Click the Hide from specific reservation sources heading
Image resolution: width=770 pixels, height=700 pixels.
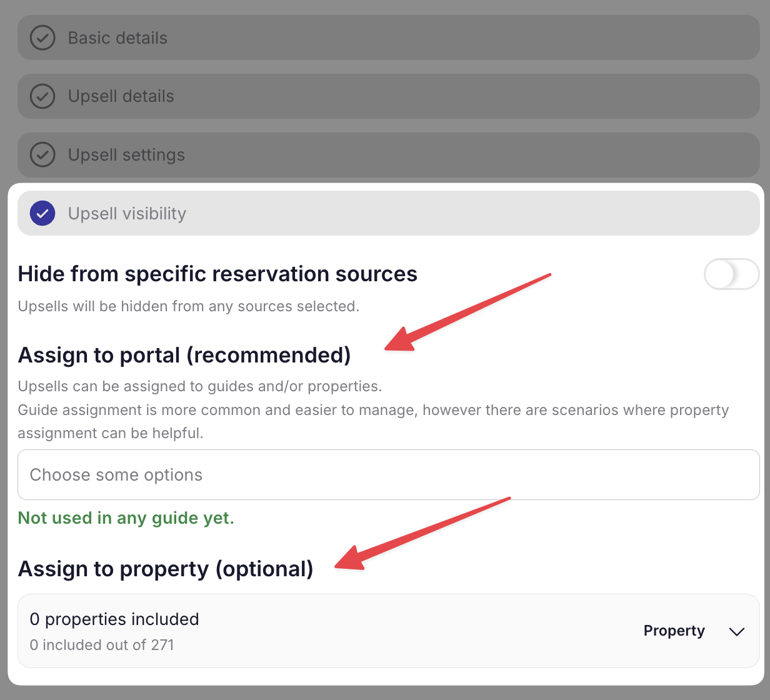(217, 274)
